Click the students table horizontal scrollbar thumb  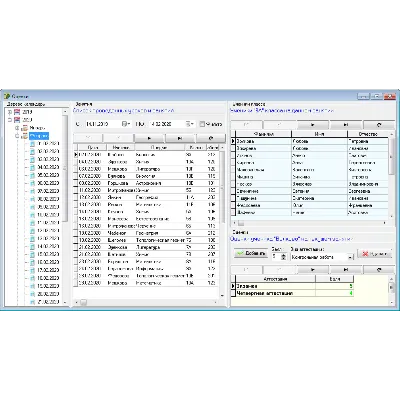[x=241, y=223]
